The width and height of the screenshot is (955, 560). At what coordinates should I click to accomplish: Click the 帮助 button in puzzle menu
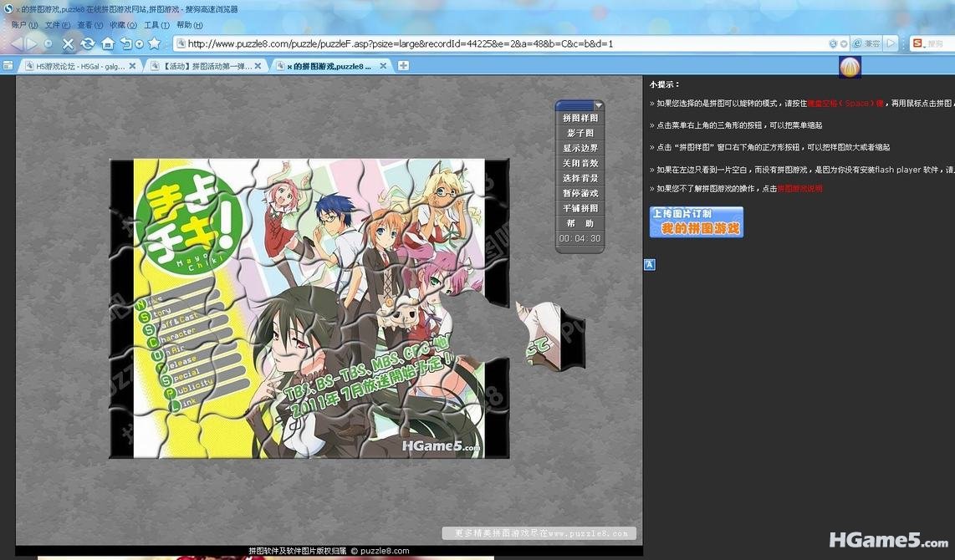580,223
